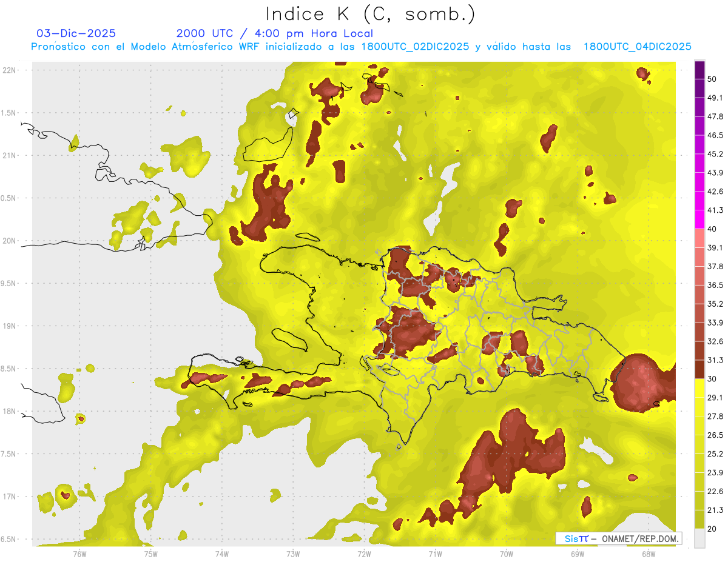Select the legend value "39.1"

715,247
